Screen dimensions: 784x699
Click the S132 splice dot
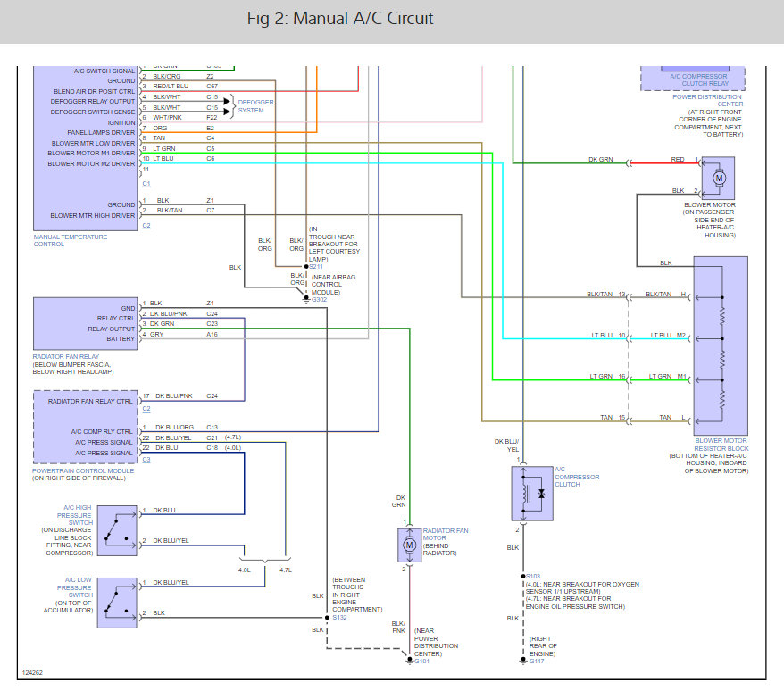327,618
